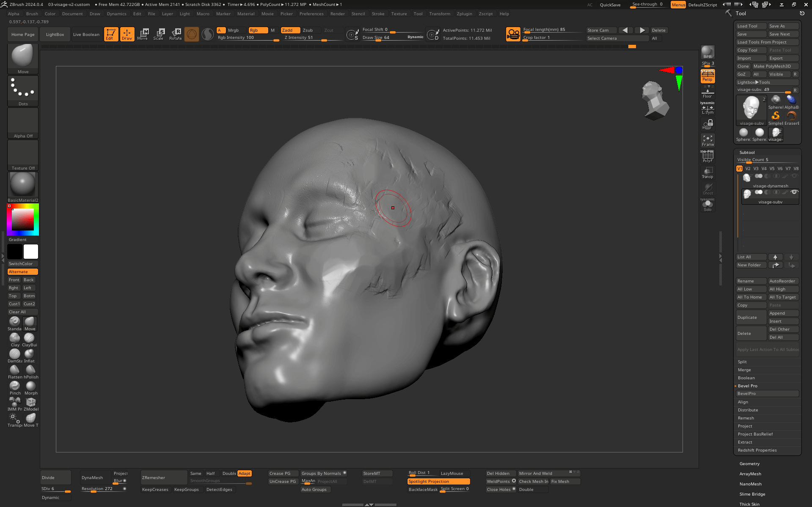
Task: Click the Frame view icon
Action: click(x=707, y=140)
